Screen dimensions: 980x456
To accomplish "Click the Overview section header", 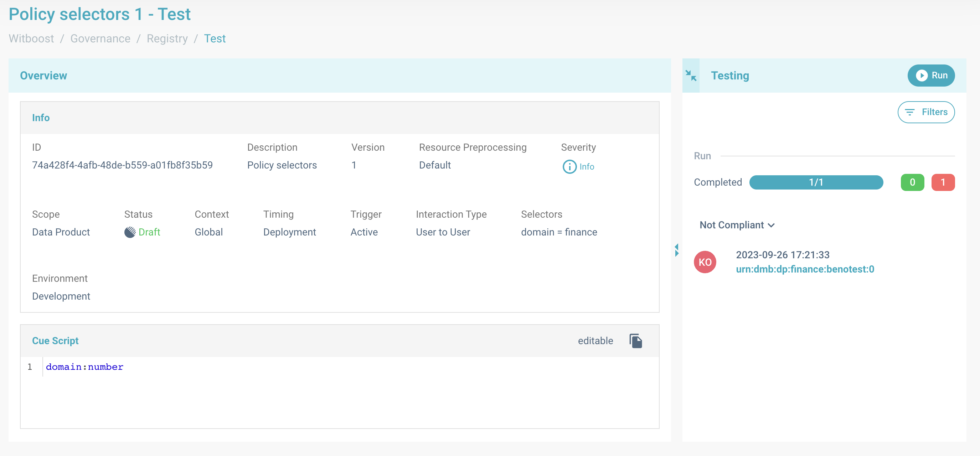I will (43, 75).
